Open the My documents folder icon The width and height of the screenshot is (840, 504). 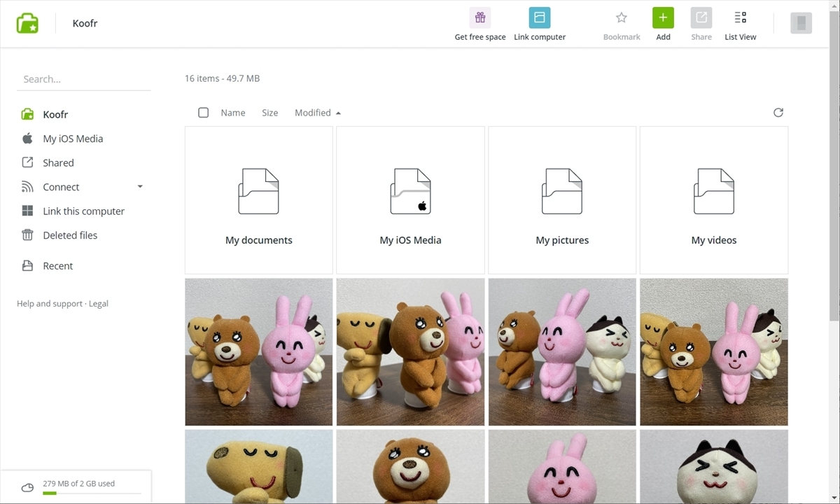tap(258, 191)
